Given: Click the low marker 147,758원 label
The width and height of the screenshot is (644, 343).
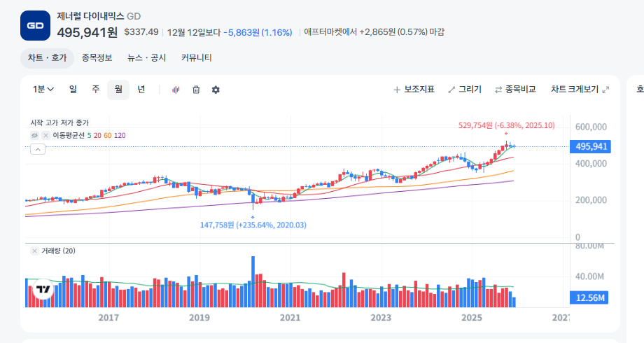Looking at the screenshot, I should click(253, 225).
